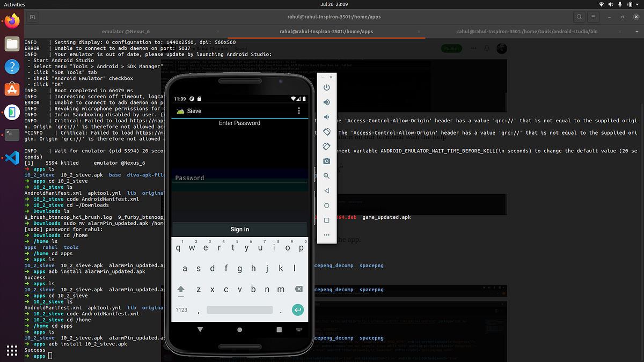Click the Publish button in the browser
This screenshot has width=644, height=362.
[x=451, y=48]
